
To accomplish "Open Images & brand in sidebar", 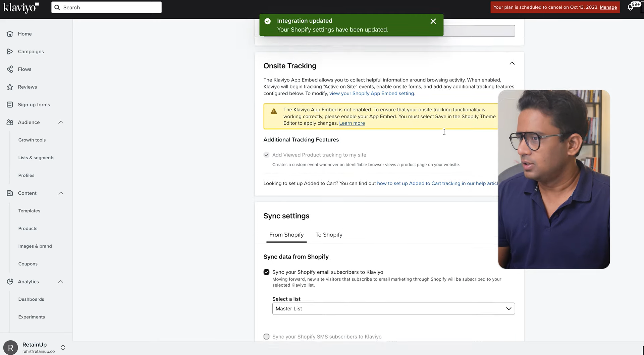I will pos(35,246).
